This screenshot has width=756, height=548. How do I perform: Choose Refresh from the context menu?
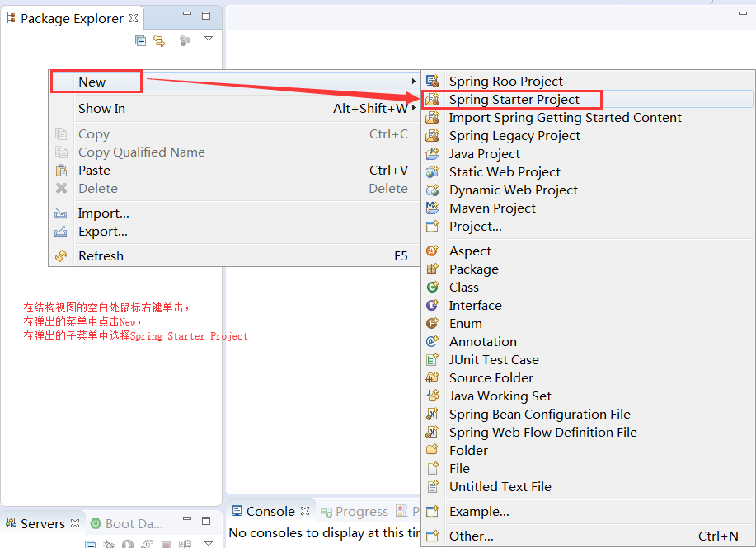tap(235, 256)
